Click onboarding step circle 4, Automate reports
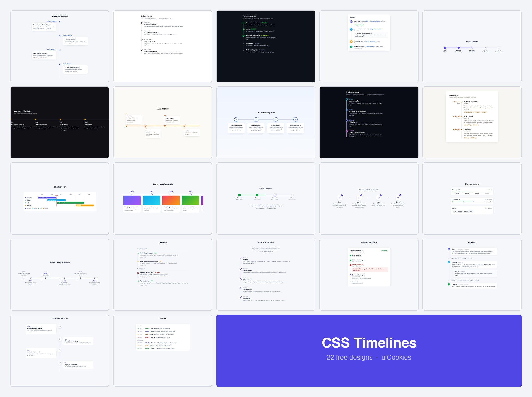532x397 pixels. coord(295,119)
